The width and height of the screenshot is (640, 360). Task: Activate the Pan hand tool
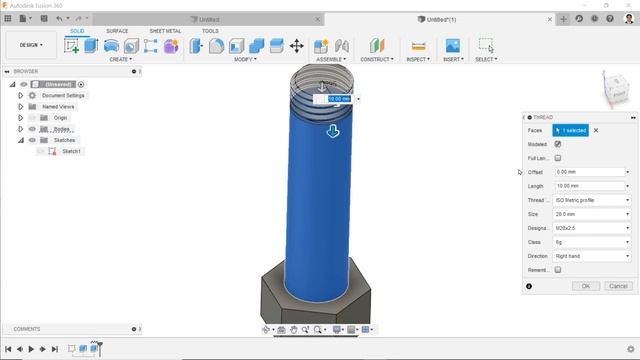tap(293, 329)
